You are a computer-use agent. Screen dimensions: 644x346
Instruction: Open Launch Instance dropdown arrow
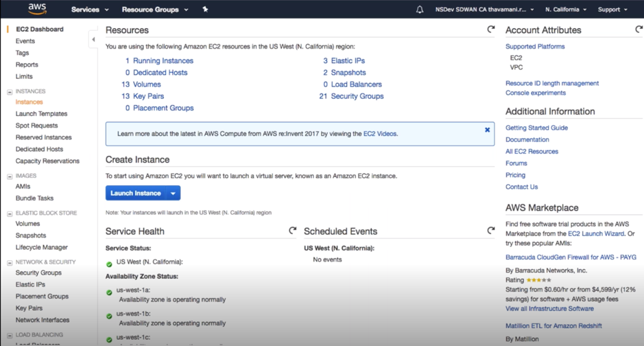coord(173,193)
